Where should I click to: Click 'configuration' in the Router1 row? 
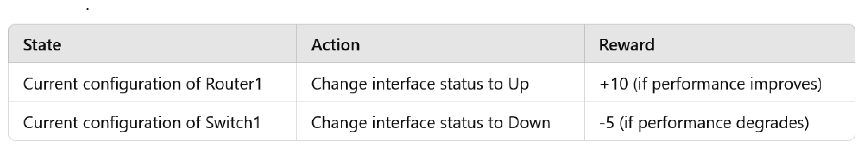click(x=131, y=84)
